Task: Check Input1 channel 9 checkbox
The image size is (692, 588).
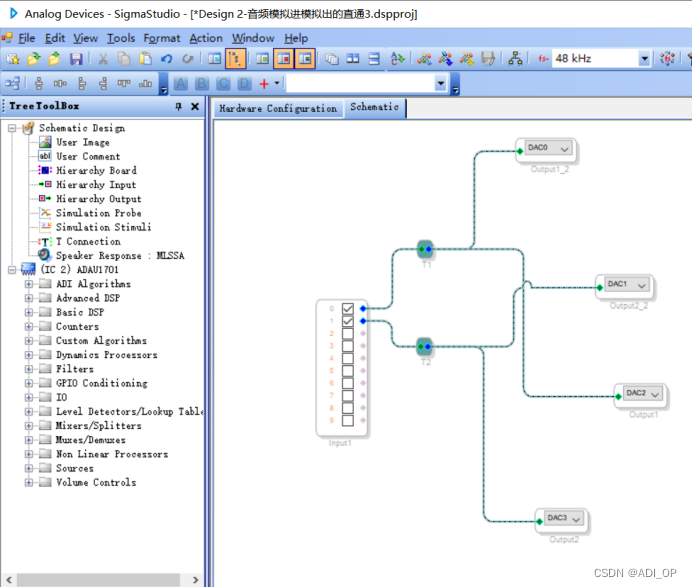Action: click(x=348, y=420)
